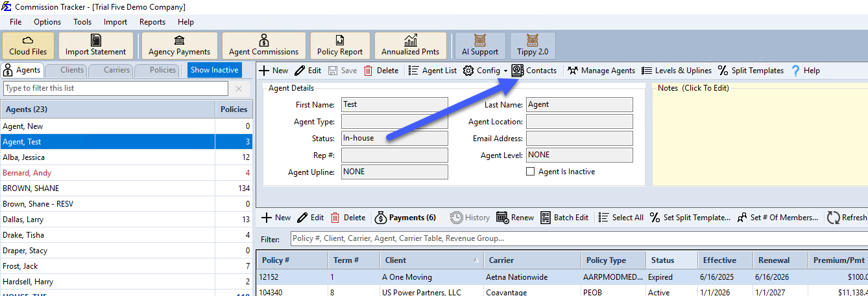The width and height of the screenshot is (868, 296).
Task: Select policy row US Power Partners, LLC
Action: pyautogui.click(x=562, y=291)
